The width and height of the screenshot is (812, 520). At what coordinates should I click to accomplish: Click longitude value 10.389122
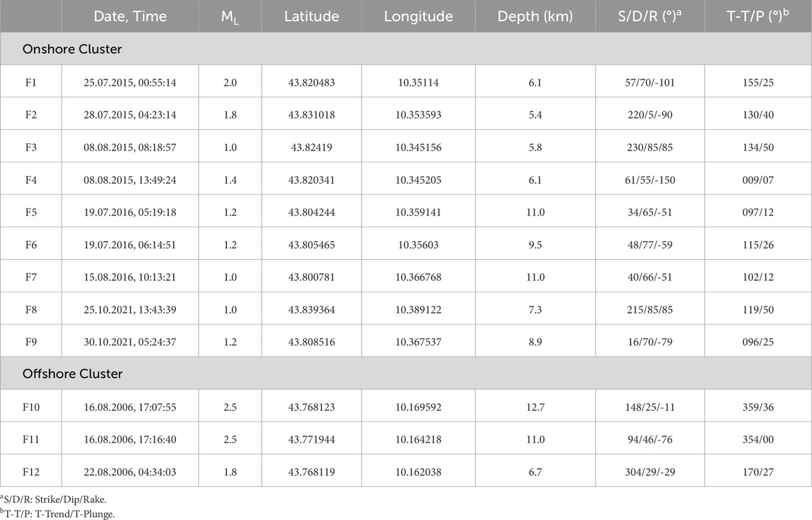418,310
